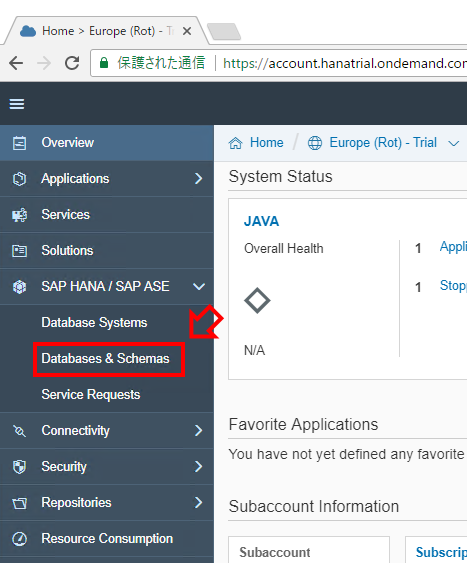Close the Home > Europe (Rot) tab
The image size is (467, 563).
click(187, 31)
